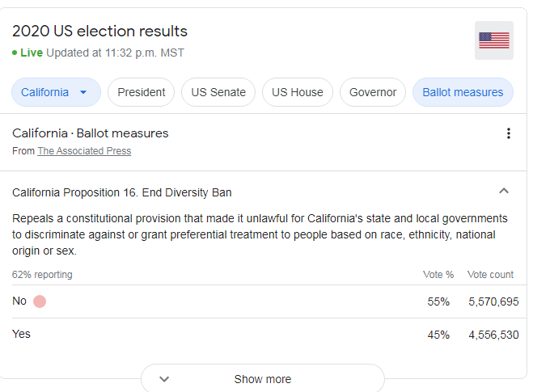This screenshot has width=533, height=392.
Task: Click the Yes result row
Action: (x=265, y=335)
